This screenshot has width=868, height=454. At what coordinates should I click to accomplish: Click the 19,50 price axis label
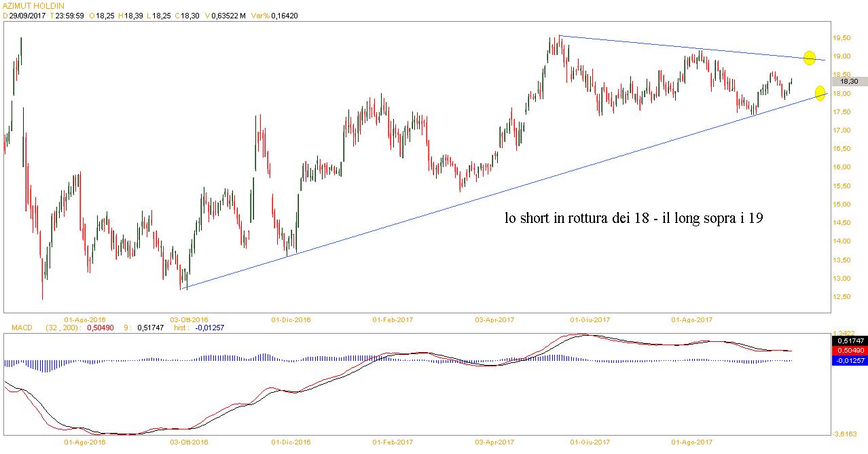point(842,37)
